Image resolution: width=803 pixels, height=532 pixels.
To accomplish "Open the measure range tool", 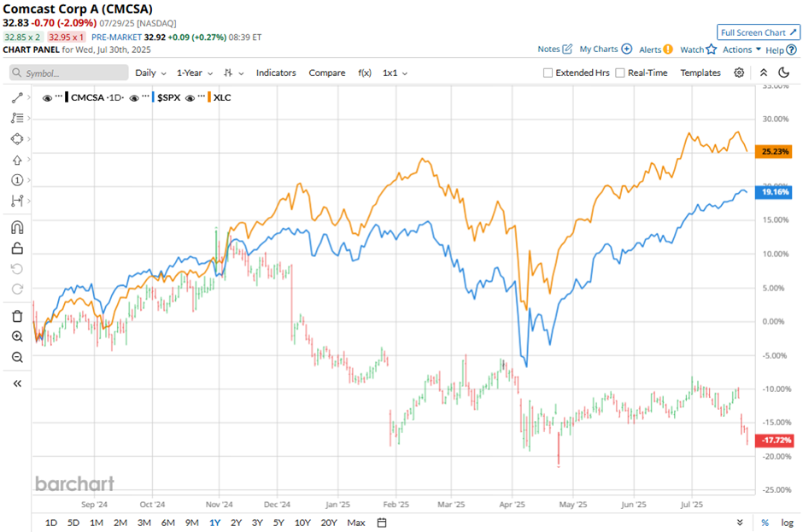I will [x=17, y=201].
